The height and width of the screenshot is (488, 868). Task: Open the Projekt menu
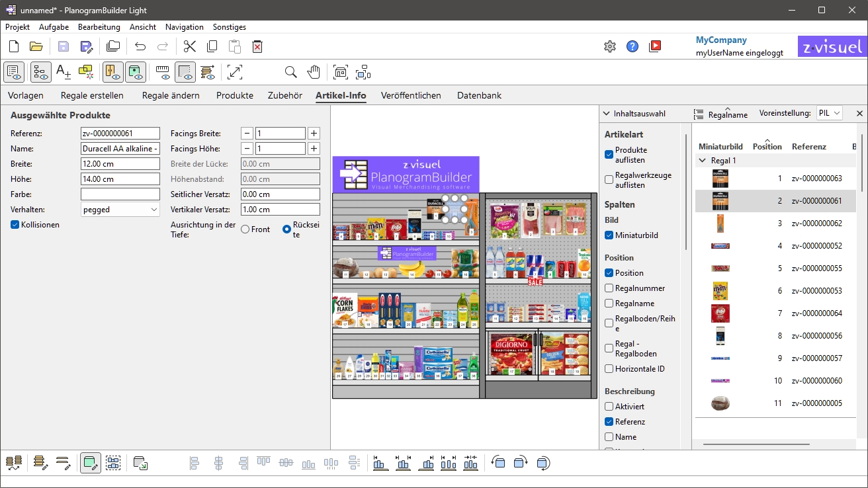pyautogui.click(x=18, y=27)
